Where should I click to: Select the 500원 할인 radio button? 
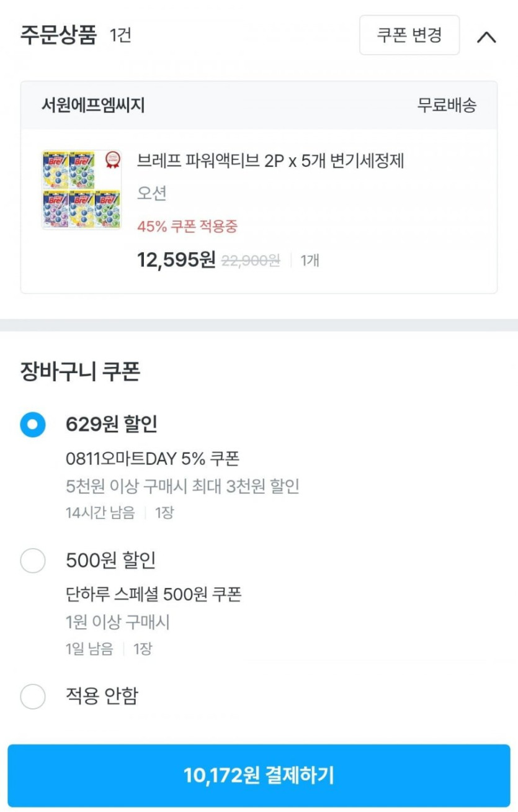[33, 561]
